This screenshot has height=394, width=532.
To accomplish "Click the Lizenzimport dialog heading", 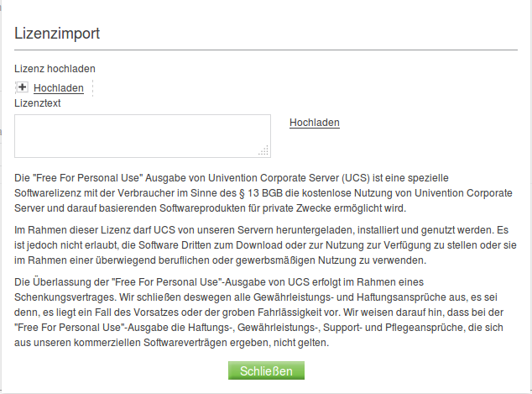I will coord(58,34).
